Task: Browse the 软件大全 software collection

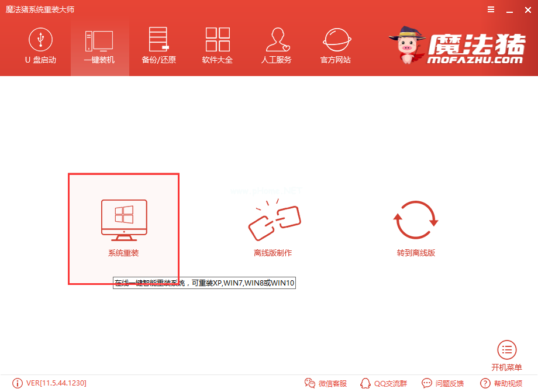Action: click(217, 46)
